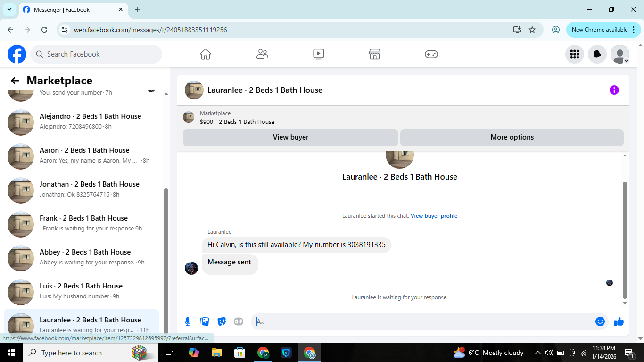Image resolution: width=644 pixels, height=362 pixels.
Task: Open Microsoft Store from the taskbar
Action: (x=240, y=353)
